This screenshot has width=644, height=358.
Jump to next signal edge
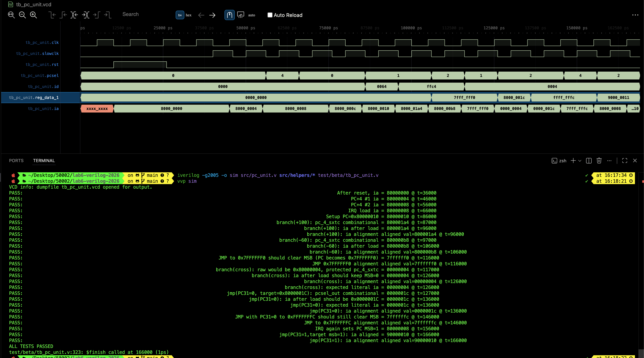(85, 15)
